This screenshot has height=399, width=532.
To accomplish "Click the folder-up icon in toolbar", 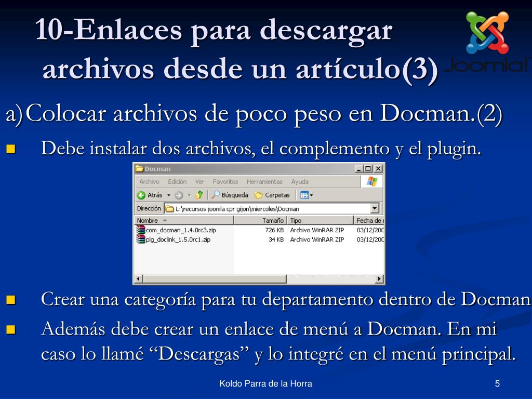I will [x=199, y=195].
